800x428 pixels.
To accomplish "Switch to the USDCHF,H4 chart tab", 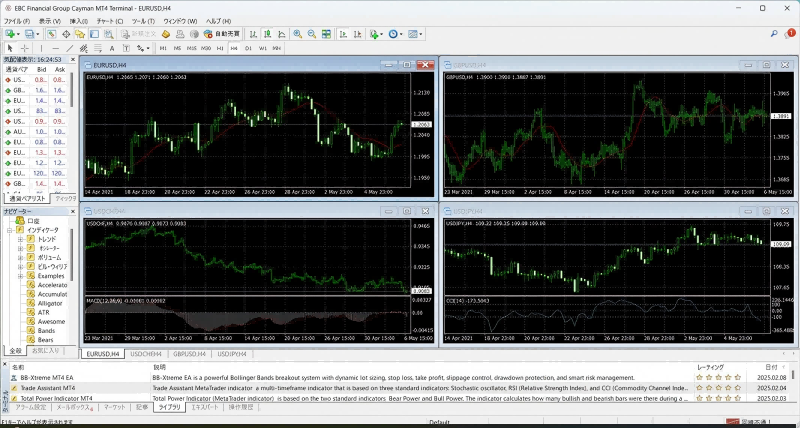I will point(146,354).
